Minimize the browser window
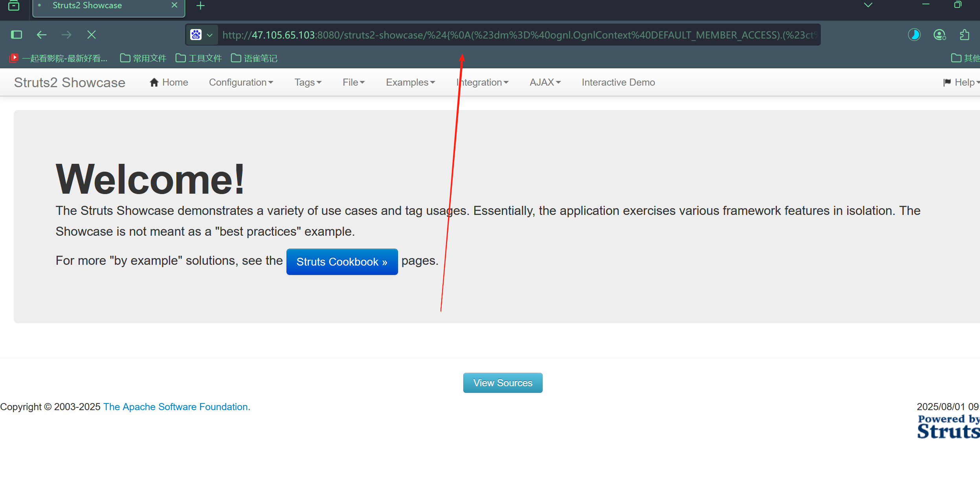This screenshot has height=484, width=980. tap(926, 4)
